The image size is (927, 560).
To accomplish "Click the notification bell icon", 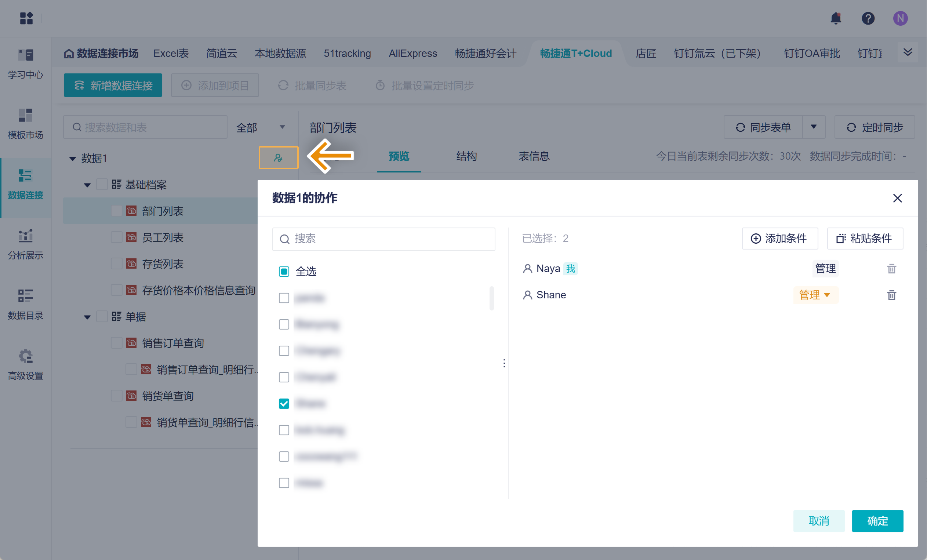I will click(835, 18).
